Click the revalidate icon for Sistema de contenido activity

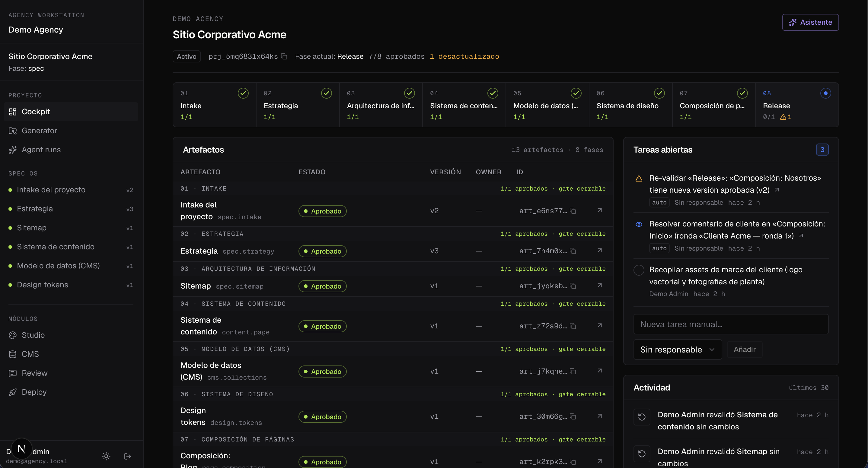[642, 417]
